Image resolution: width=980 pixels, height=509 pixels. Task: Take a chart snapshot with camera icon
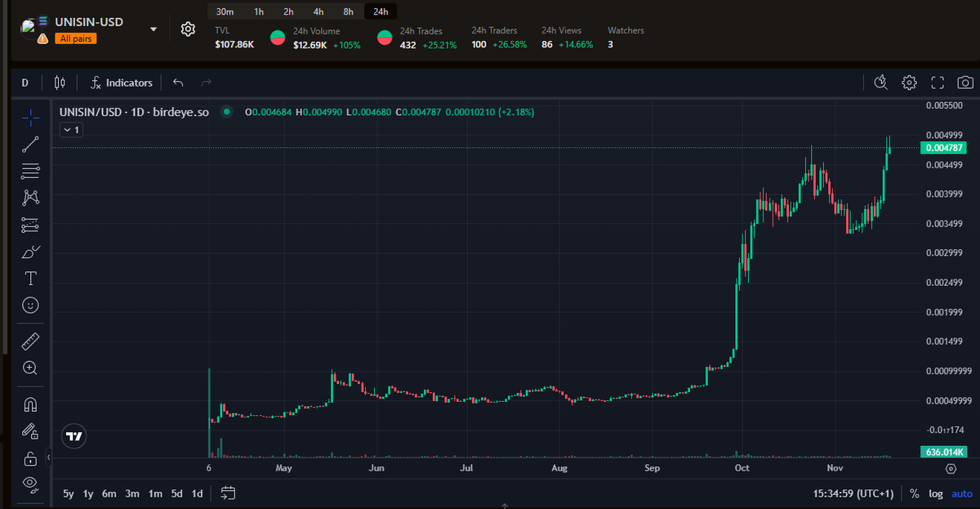point(965,83)
